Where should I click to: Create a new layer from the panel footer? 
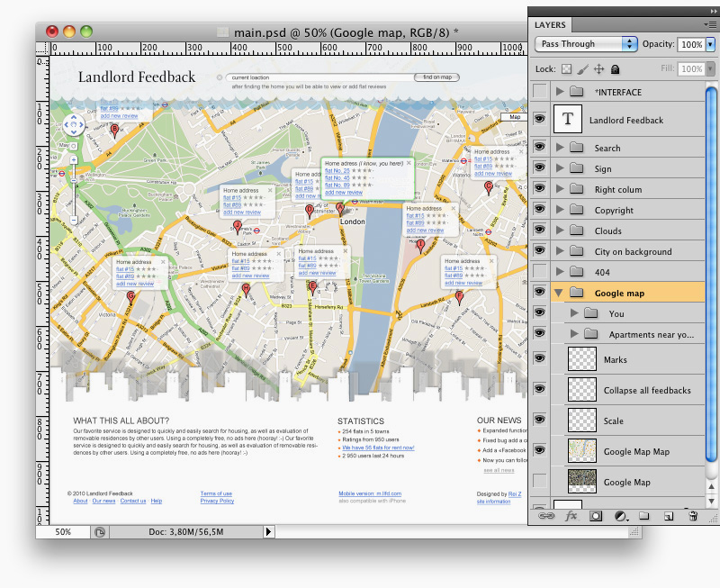[669, 516]
